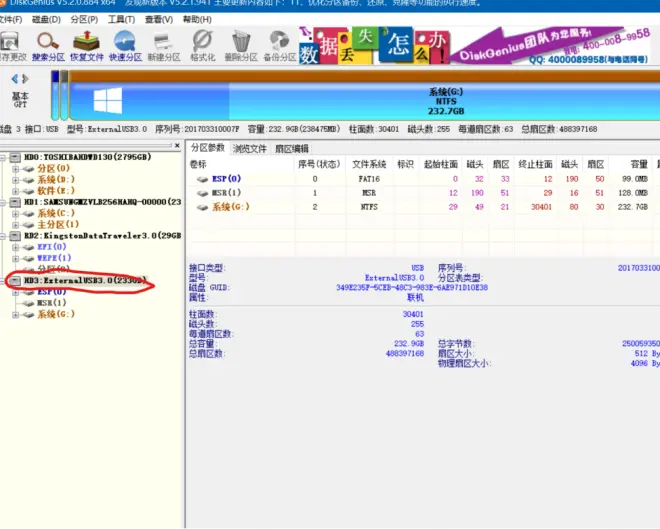
Task: Click the Backup Partition (备份分区) toolbar icon
Action: pyautogui.click(x=279, y=47)
